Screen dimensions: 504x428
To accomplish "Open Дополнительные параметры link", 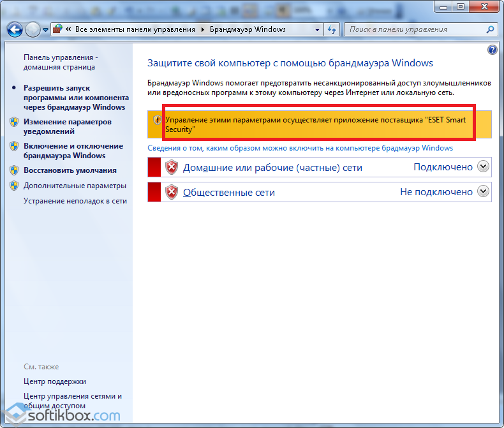I will 75,186.
